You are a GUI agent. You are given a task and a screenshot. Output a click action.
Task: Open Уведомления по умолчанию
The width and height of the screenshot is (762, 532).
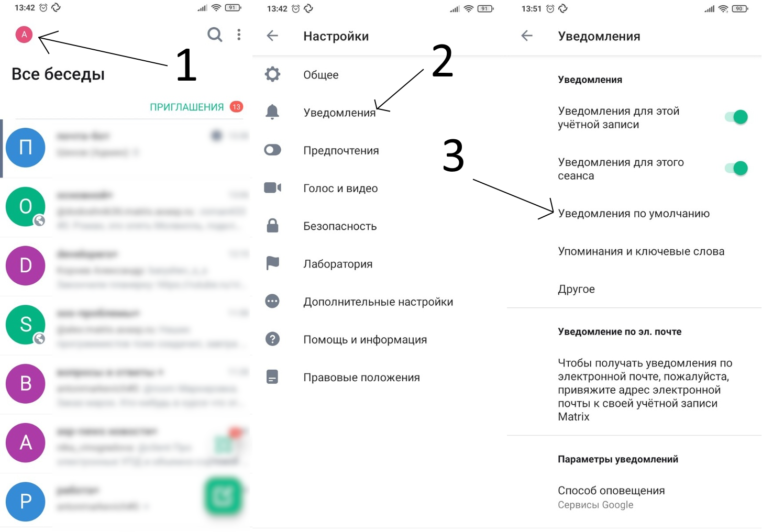click(x=634, y=214)
